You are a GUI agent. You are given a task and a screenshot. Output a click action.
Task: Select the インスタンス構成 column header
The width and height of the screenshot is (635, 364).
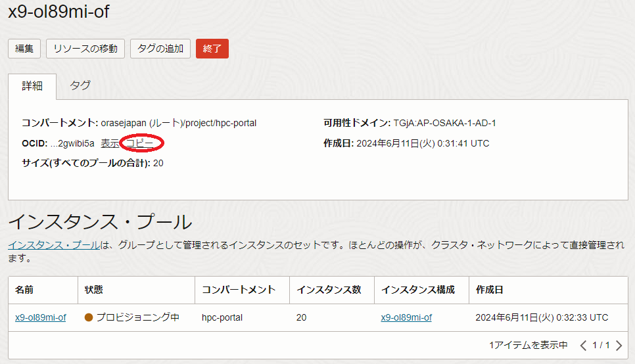click(418, 290)
